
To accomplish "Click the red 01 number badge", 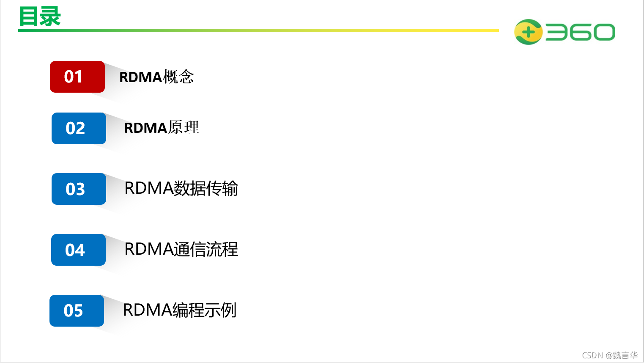I will click(77, 77).
